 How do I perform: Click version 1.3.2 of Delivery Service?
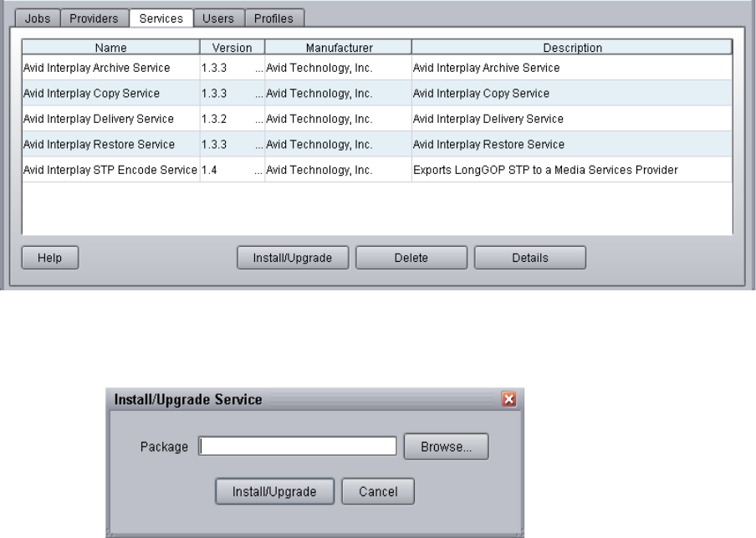click(232, 119)
